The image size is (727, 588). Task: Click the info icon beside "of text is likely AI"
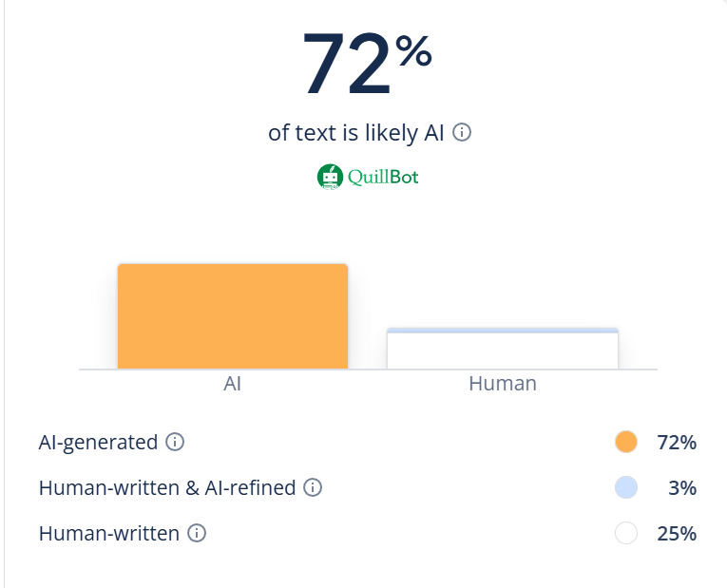click(x=462, y=132)
